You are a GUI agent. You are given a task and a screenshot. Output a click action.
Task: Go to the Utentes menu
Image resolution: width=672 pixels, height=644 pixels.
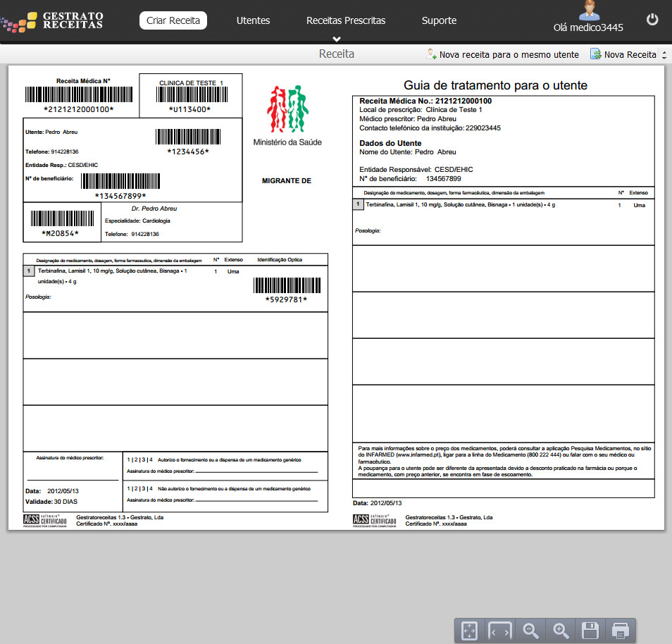tap(253, 20)
